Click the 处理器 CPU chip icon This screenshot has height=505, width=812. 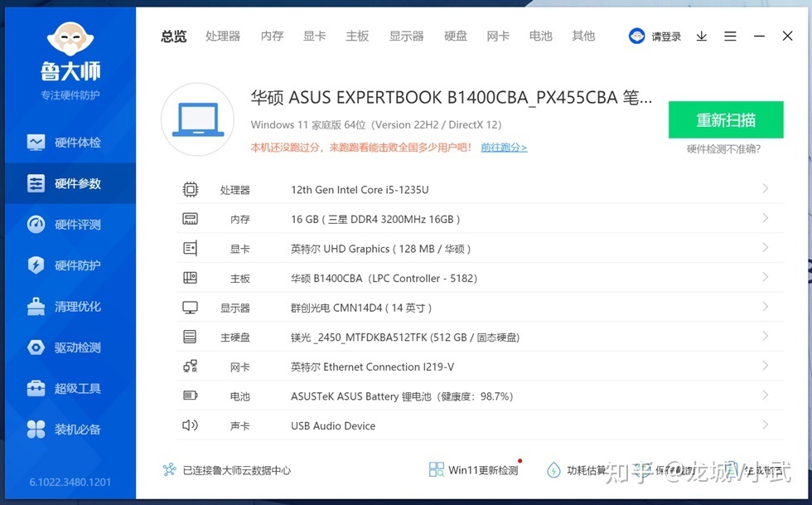tap(190, 189)
